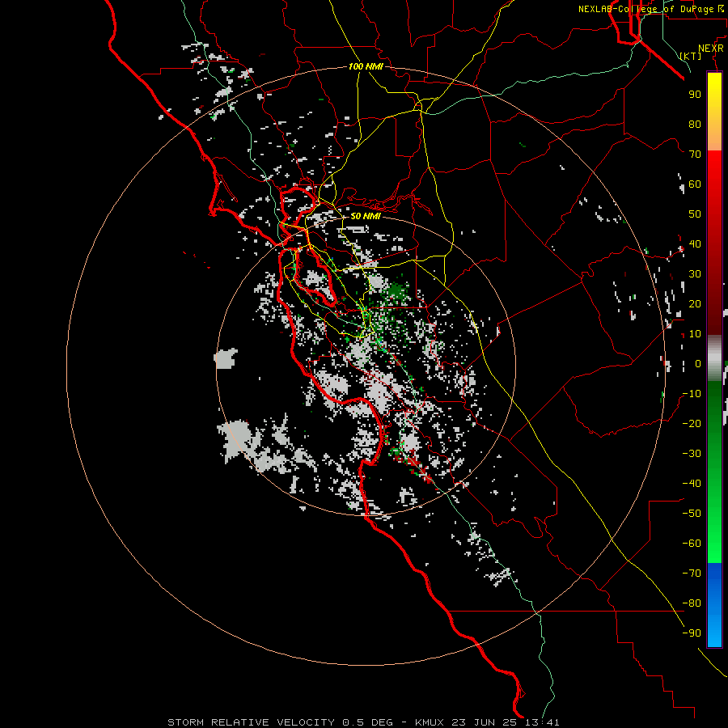
Task: Click the "-40" scale tick label
Action: point(692,484)
